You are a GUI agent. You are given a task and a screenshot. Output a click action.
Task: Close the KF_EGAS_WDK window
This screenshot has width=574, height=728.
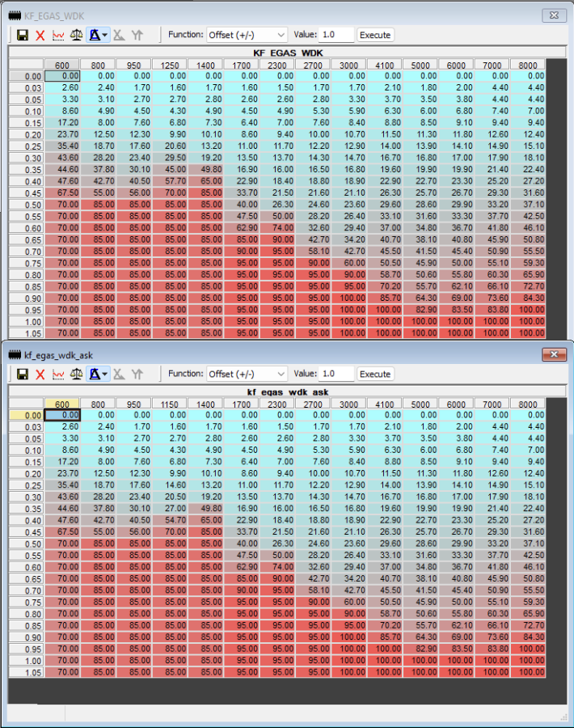pos(554,15)
